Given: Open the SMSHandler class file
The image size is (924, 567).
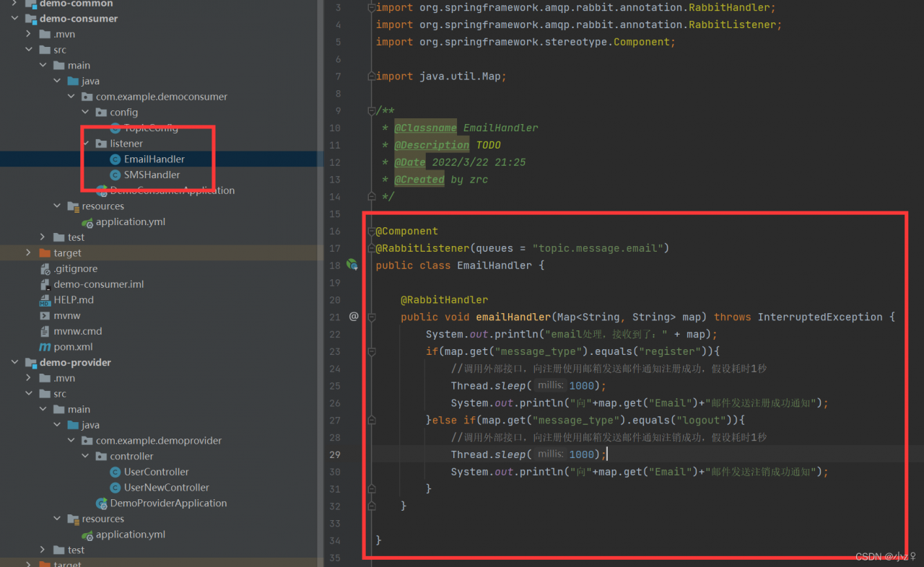Looking at the screenshot, I should coord(152,175).
